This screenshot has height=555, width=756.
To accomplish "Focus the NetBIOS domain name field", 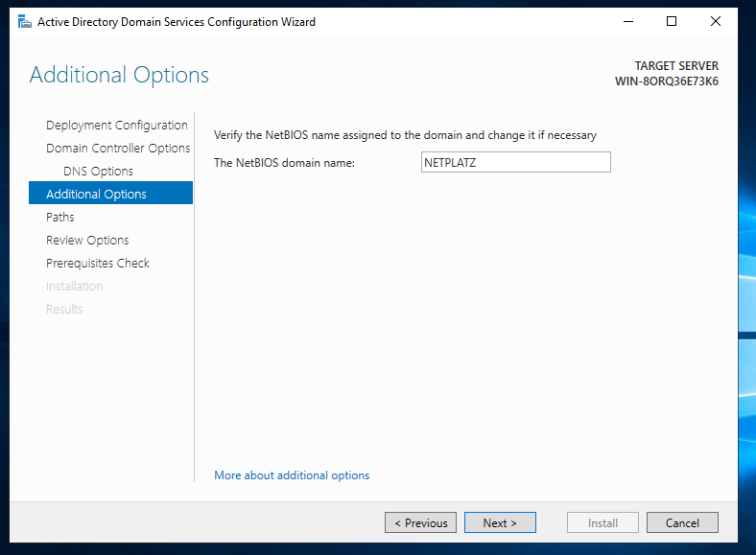I will (x=516, y=162).
